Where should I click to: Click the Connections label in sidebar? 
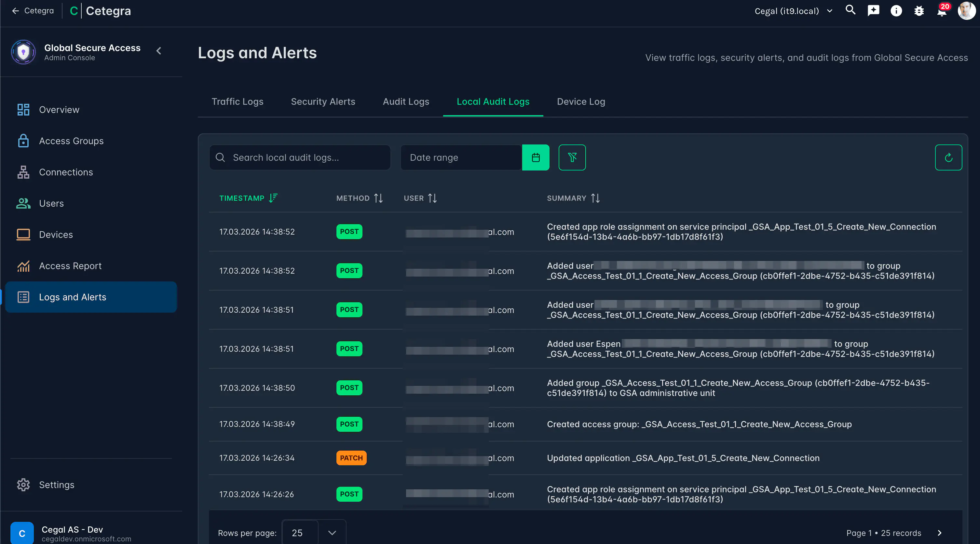(x=66, y=172)
